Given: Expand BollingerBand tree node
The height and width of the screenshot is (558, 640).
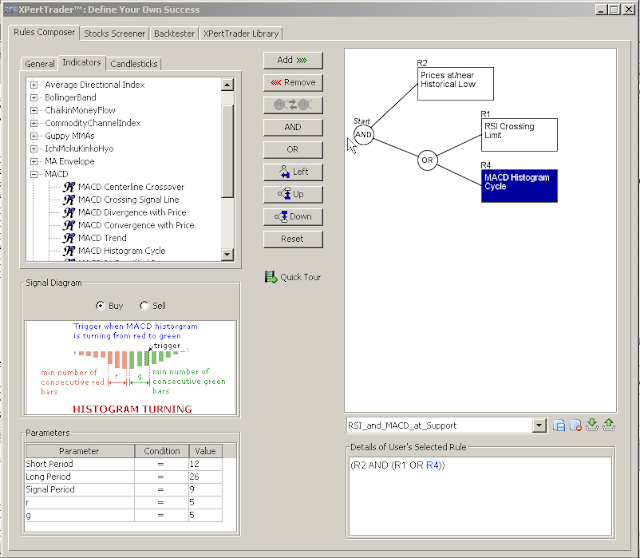Looking at the screenshot, I should [x=34, y=98].
